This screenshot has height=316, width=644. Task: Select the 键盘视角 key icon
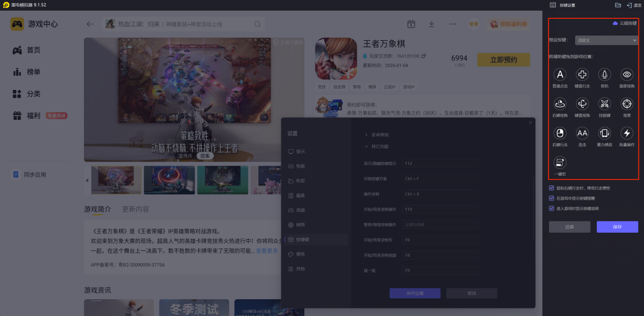tap(582, 104)
